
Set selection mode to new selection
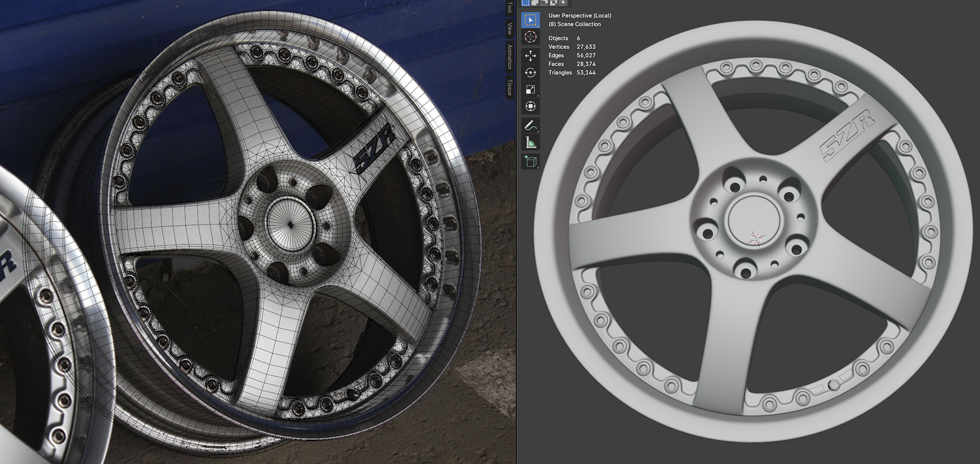pos(526,3)
